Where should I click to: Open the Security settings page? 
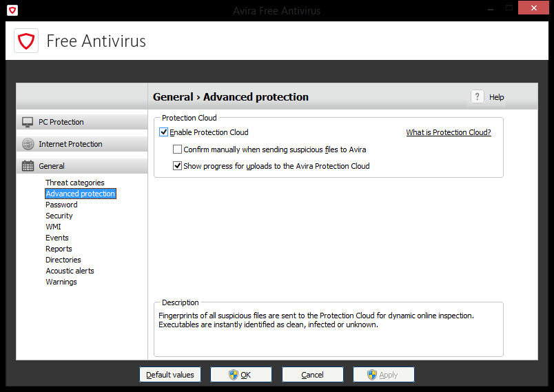[59, 216]
